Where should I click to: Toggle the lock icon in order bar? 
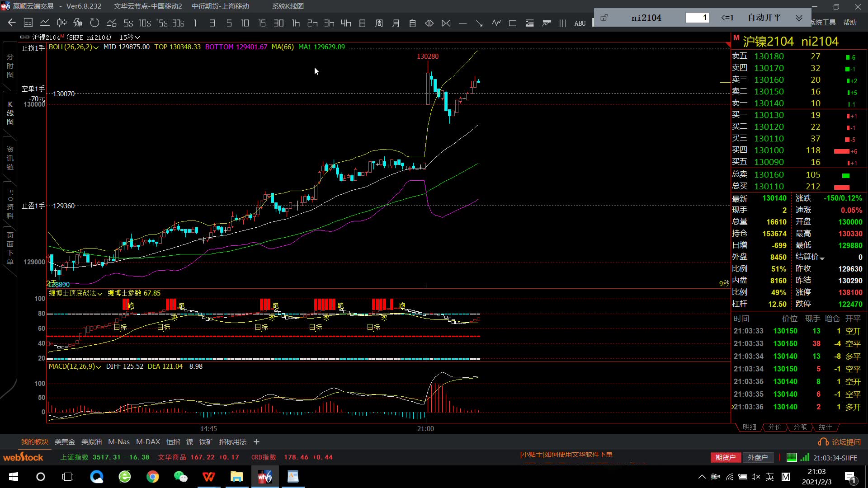pyautogui.click(x=604, y=18)
